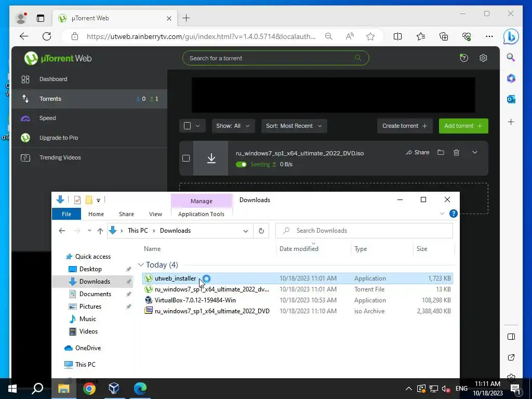Click Share on the torrent row

coord(418,152)
